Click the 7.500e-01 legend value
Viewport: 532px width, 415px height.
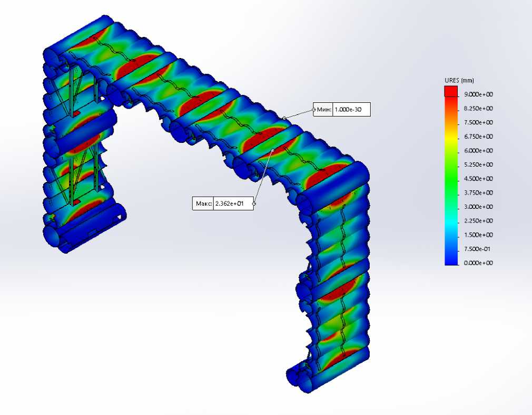(x=477, y=249)
